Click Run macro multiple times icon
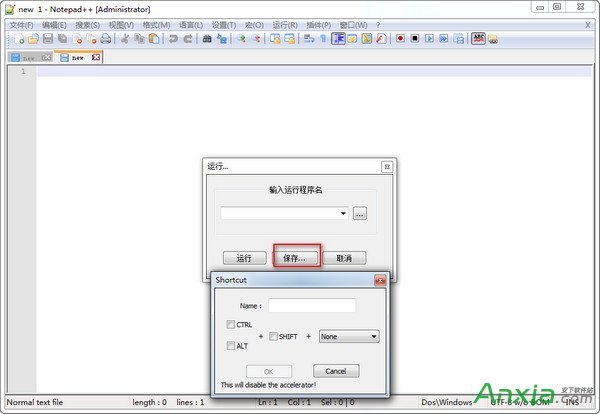This screenshot has width=600, height=414. [444, 39]
